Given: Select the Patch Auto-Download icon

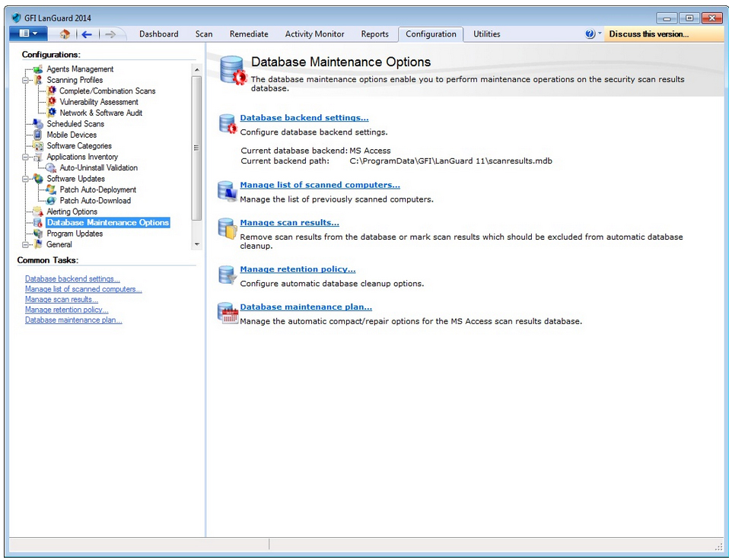Looking at the screenshot, I should point(51,201).
